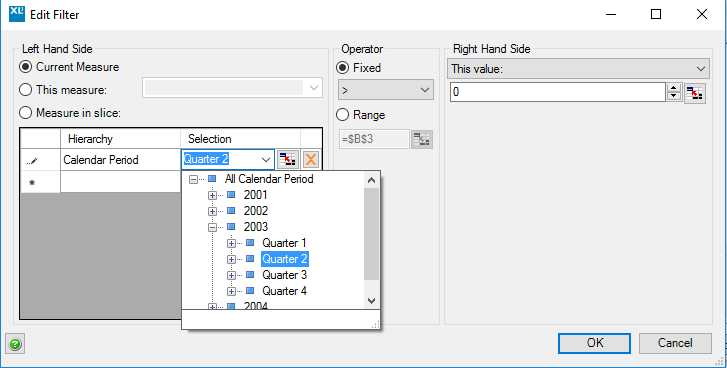Click the Calendar Period hierarchy cell
This screenshot has height=368, width=727.
(120, 160)
